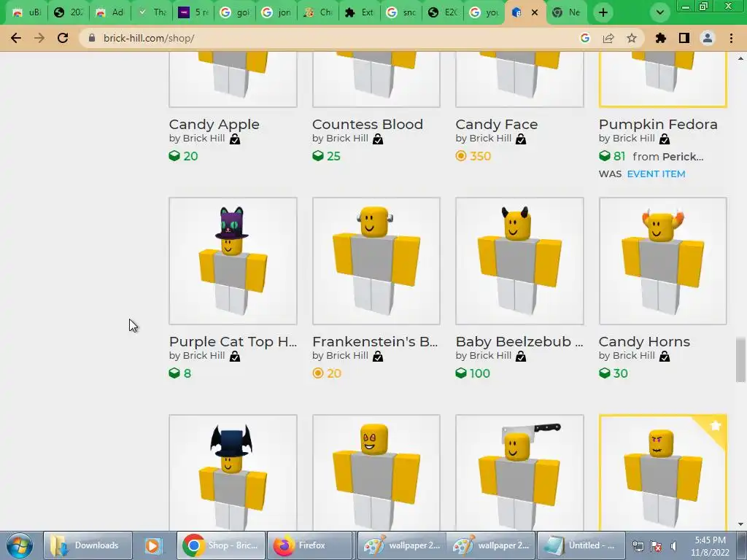The image size is (747, 560).
Task: Click the bag icon beside Candy Face creator
Action: click(x=521, y=139)
